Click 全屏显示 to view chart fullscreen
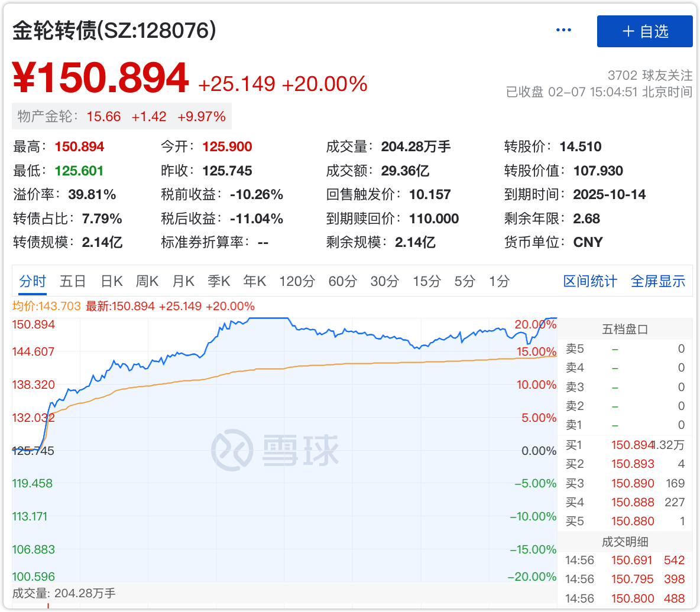 pos(658,282)
